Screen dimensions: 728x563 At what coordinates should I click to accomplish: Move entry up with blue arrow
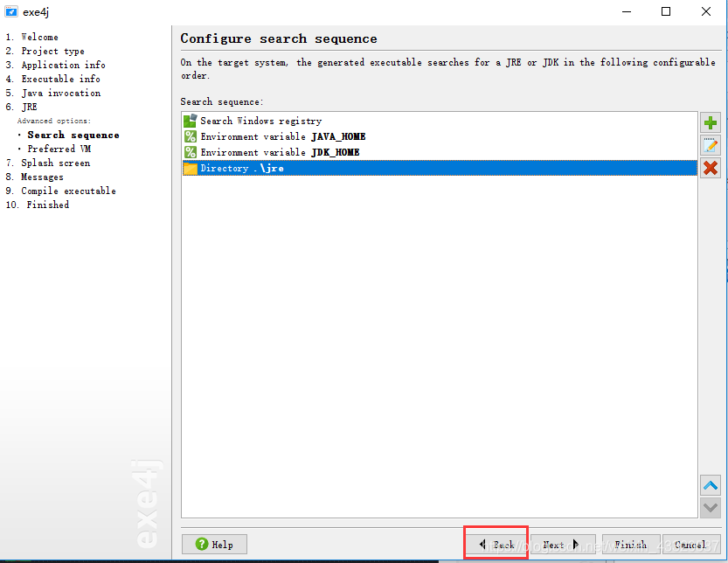pyautogui.click(x=710, y=485)
